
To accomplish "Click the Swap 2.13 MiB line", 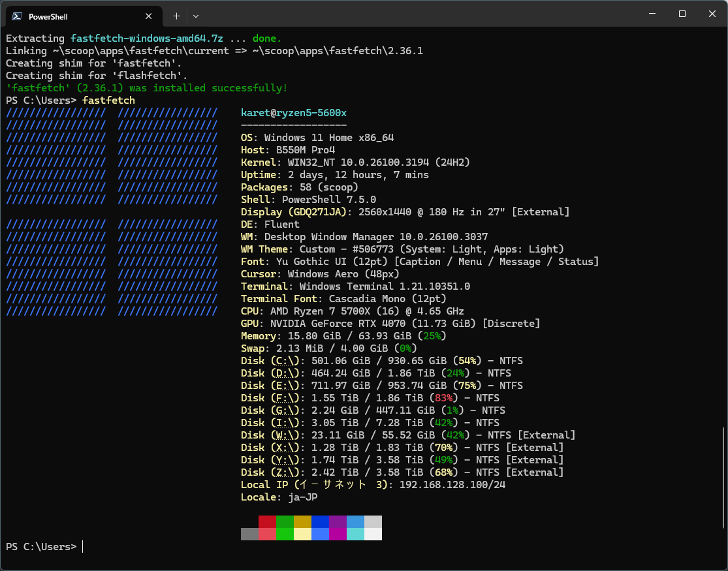I will pyautogui.click(x=328, y=348).
